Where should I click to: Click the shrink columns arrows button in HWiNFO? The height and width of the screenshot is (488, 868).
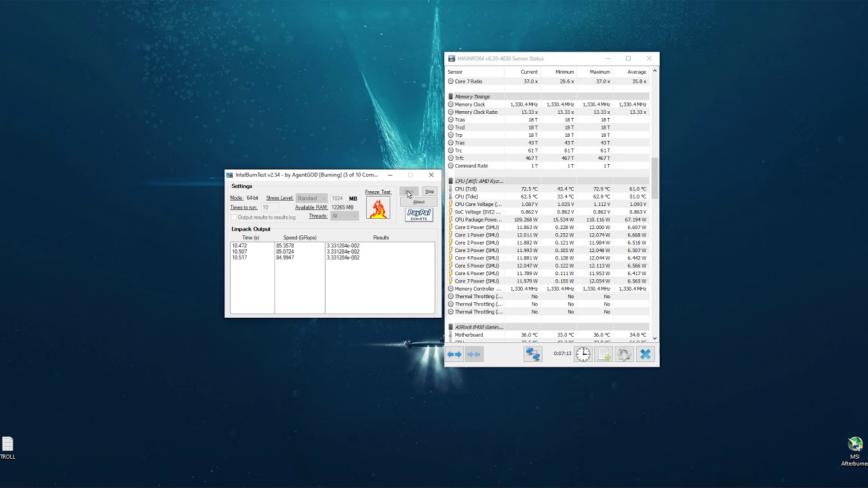click(x=474, y=354)
